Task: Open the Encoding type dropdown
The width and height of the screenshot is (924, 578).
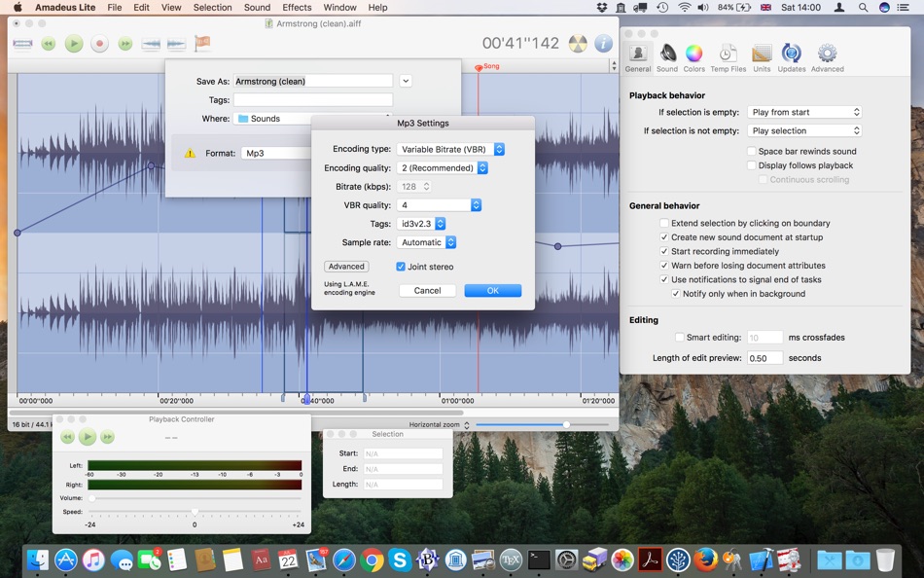Action: (448, 149)
